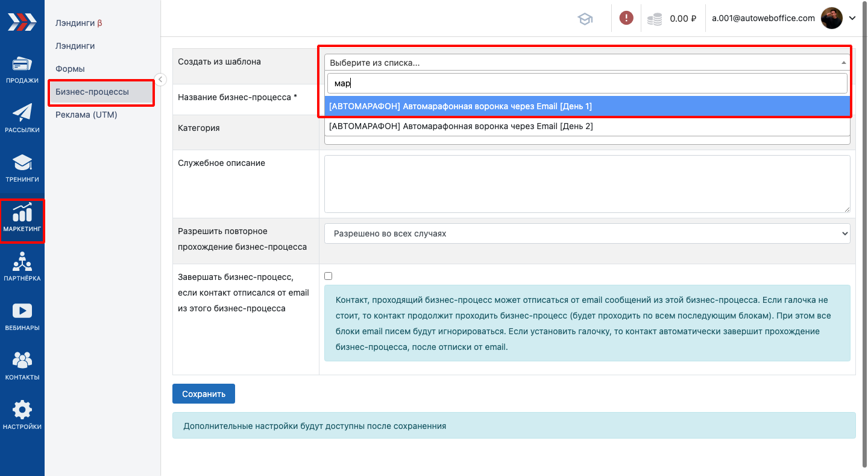Select the Автомарафонная воронка День 2 template

pos(461,126)
